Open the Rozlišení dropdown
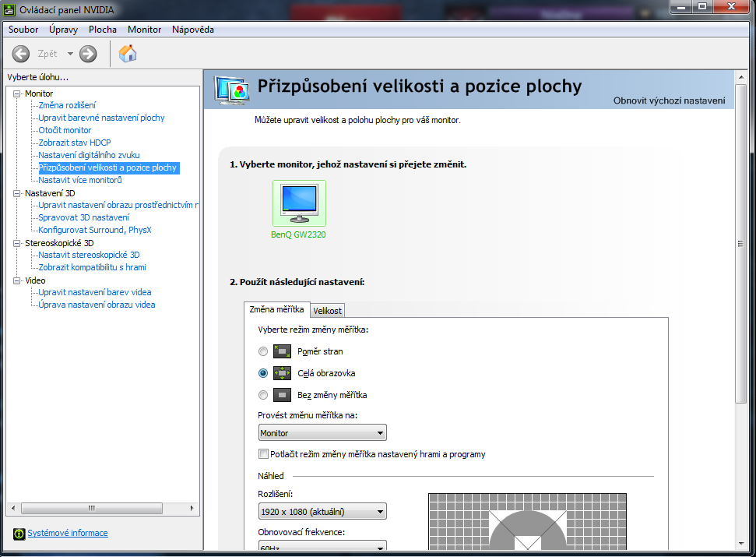Image resolution: width=756 pixels, height=557 pixels. pos(322,511)
